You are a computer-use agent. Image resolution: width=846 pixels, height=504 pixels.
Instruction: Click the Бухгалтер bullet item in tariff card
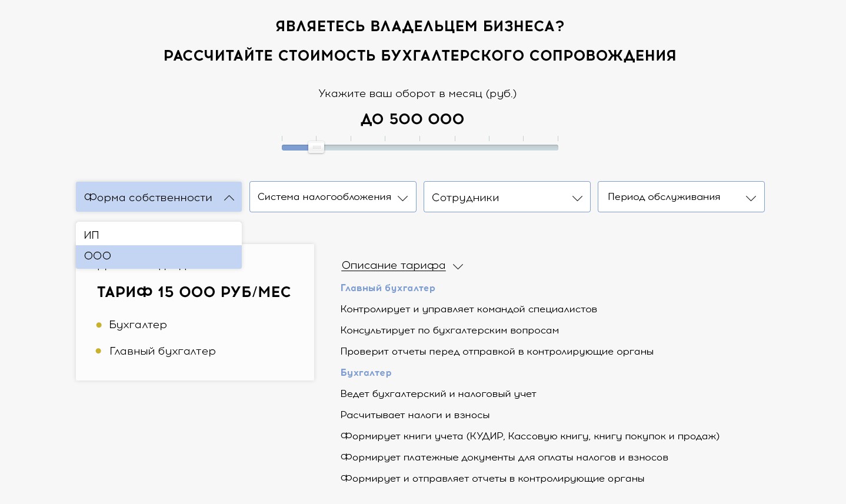(x=138, y=325)
